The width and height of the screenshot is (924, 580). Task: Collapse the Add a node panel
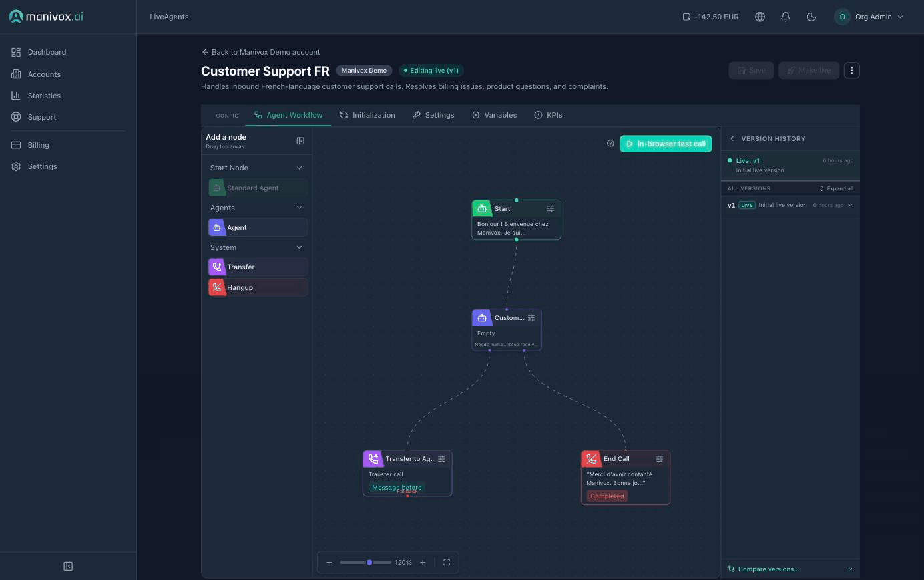tap(300, 141)
